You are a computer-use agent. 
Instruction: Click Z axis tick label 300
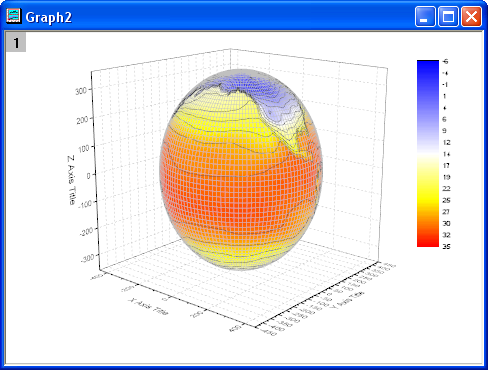tap(81, 91)
